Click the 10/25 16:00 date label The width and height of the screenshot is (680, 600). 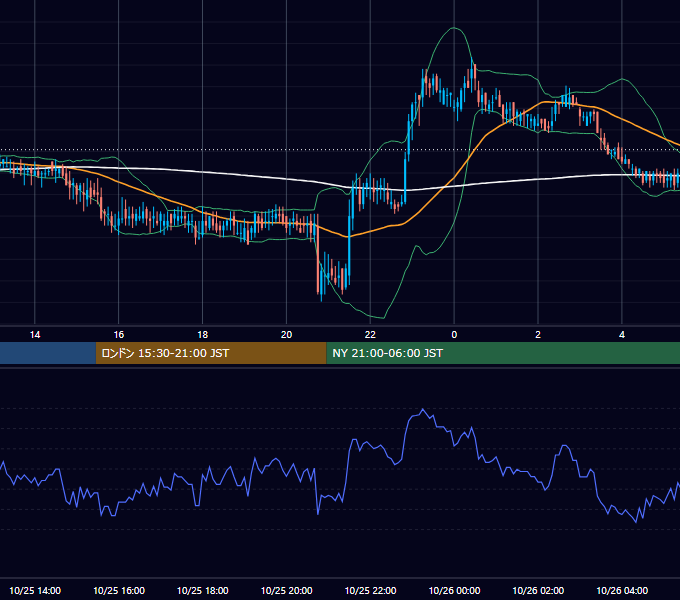(119, 590)
